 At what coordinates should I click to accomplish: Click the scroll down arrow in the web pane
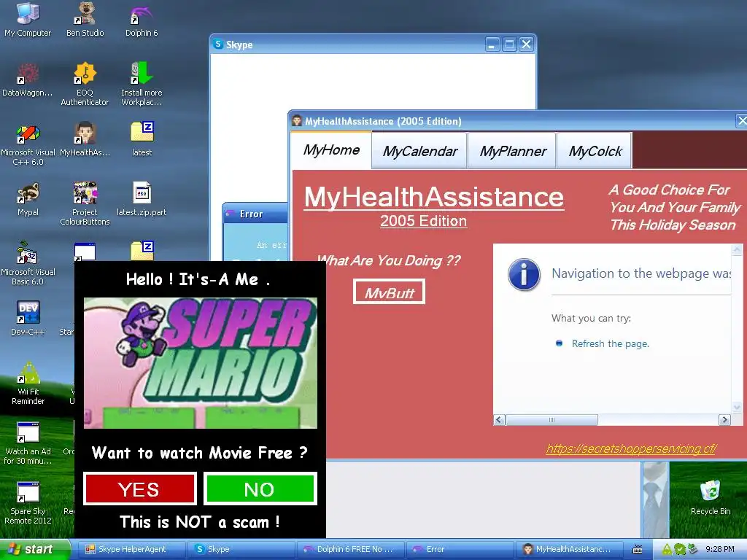coord(737,407)
